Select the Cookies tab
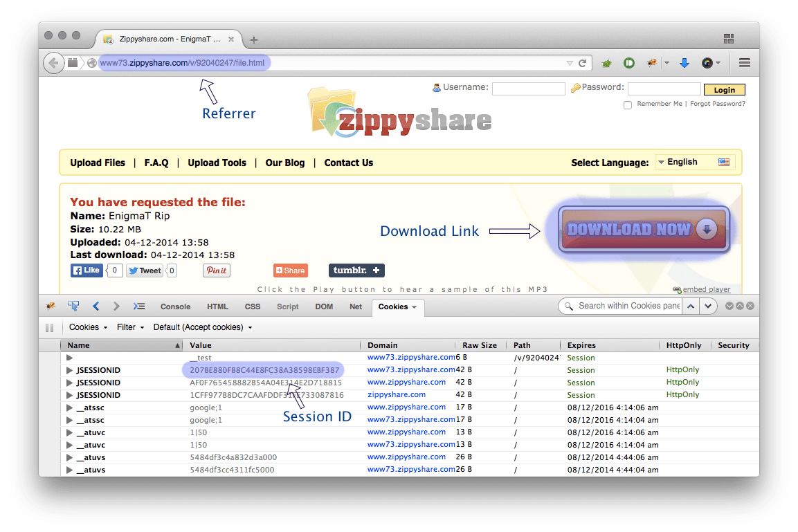 click(x=397, y=306)
